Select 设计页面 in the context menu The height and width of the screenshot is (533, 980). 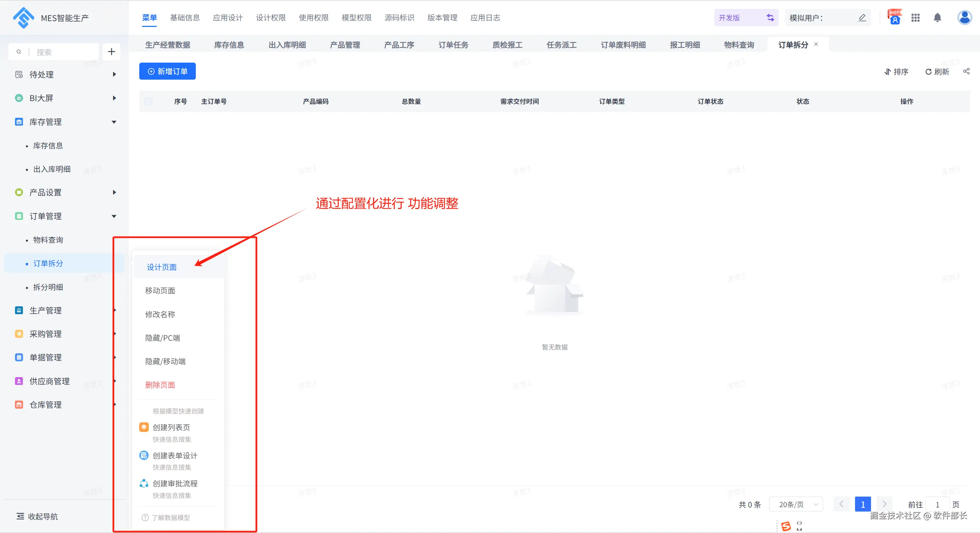tap(162, 267)
